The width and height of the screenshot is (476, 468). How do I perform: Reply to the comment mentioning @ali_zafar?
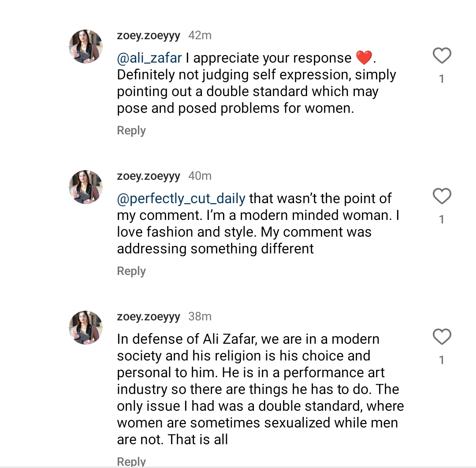click(131, 131)
